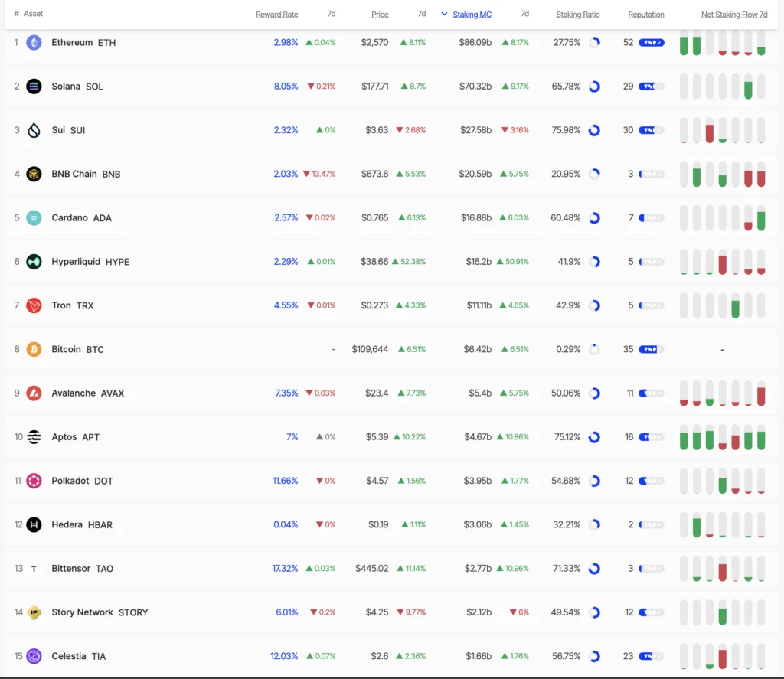Click Aptos's net staking flow chart
Image resolution: width=784 pixels, height=679 pixels.
click(x=722, y=437)
